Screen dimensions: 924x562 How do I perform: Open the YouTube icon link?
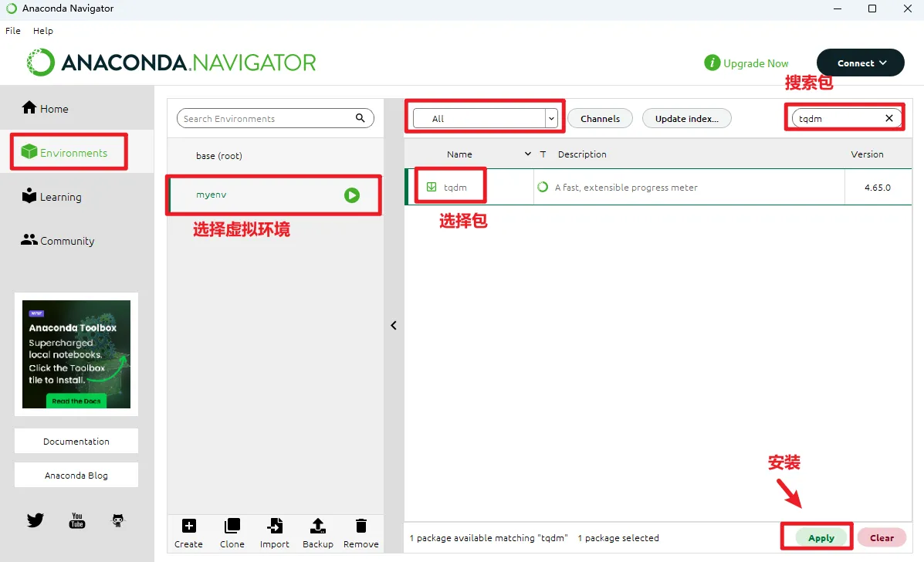77,520
